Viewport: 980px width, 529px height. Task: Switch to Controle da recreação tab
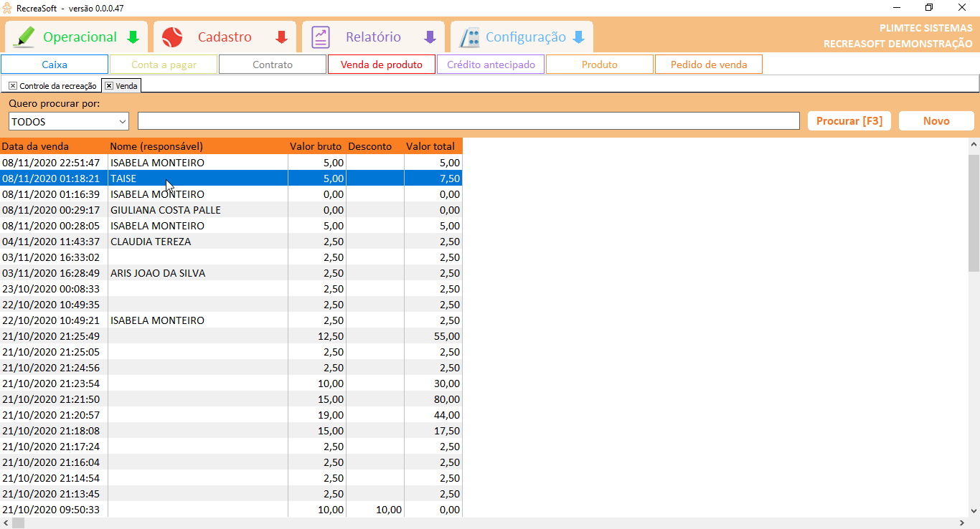[57, 86]
